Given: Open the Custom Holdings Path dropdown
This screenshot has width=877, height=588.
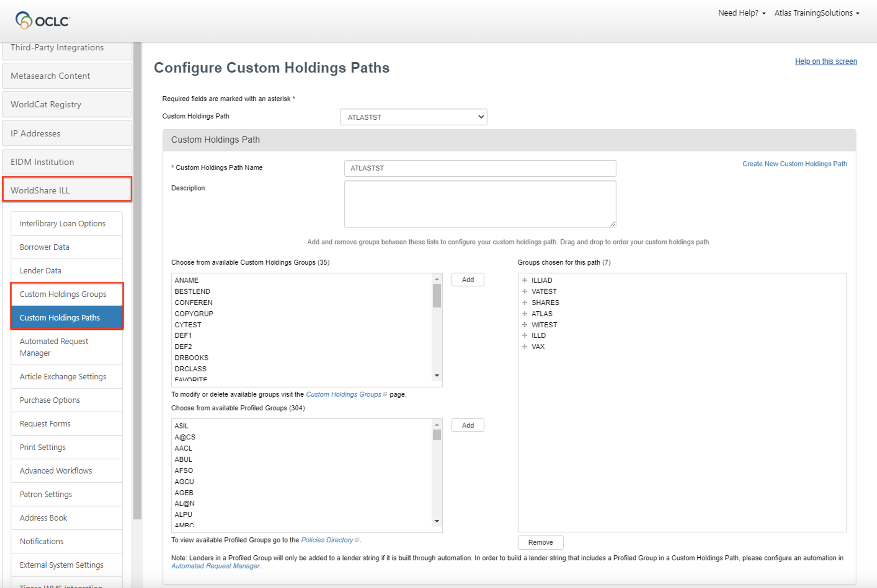Looking at the screenshot, I should click(x=413, y=117).
